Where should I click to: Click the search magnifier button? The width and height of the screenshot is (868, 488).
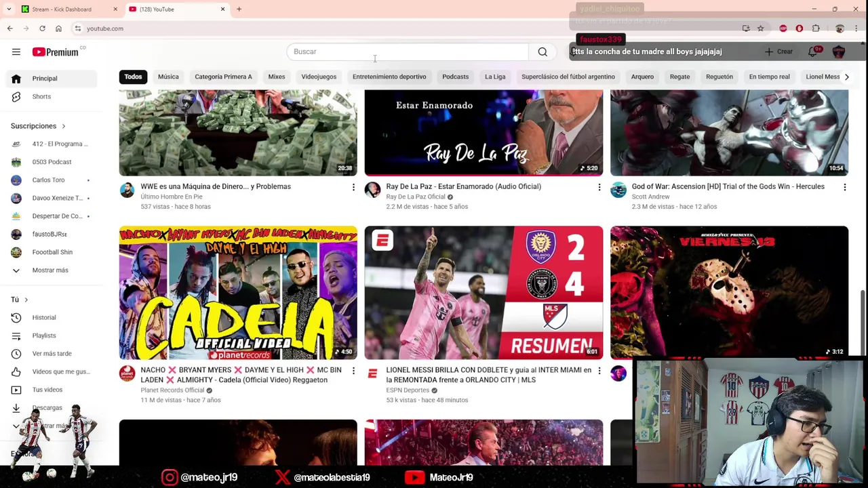(x=542, y=52)
